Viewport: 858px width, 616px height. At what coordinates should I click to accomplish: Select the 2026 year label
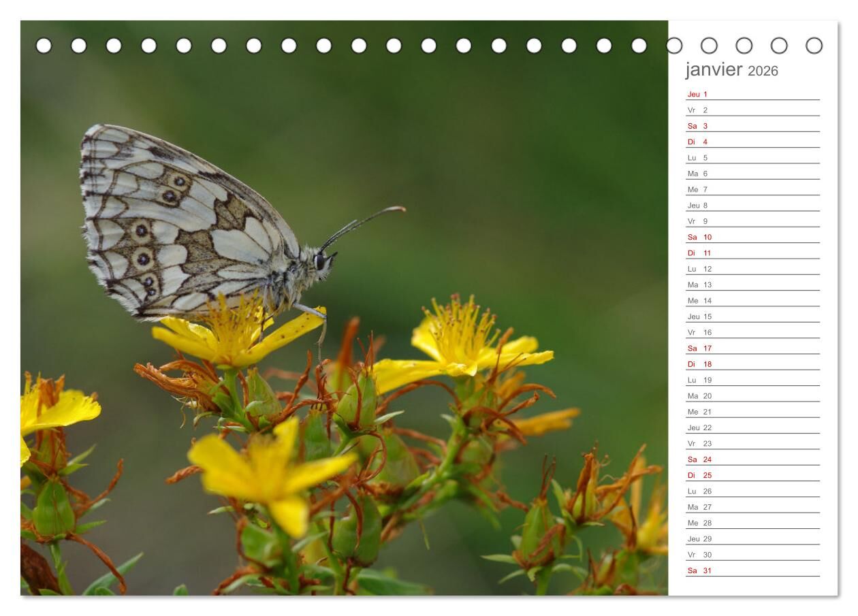763,71
